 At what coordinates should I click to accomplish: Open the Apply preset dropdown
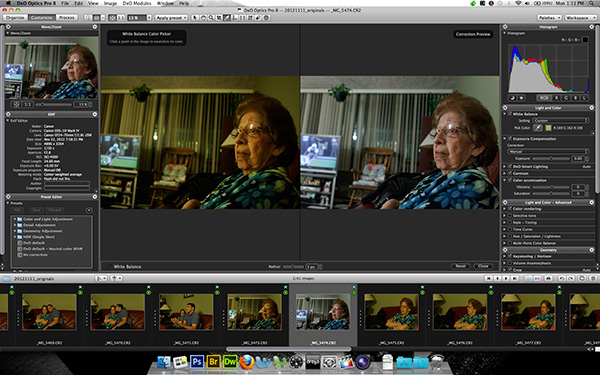point(171,18)
